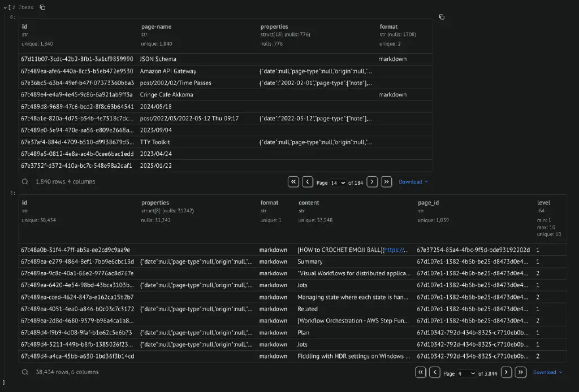The width and height of the screenshot is (579, 392).
Task: Open the page 4 selector dropdown
Action: pos(466,373)
